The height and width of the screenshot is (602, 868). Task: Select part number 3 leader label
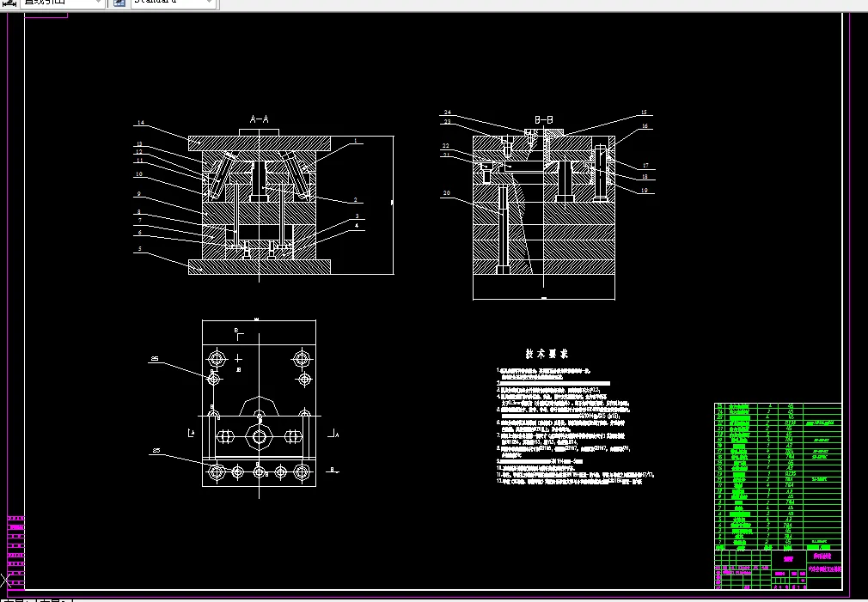357,216
